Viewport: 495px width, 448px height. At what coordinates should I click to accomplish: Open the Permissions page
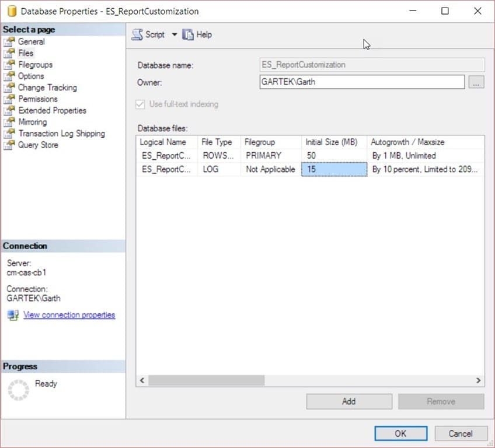38,99
